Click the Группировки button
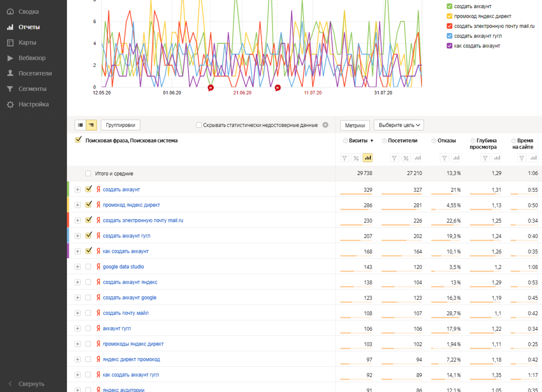 121,125
